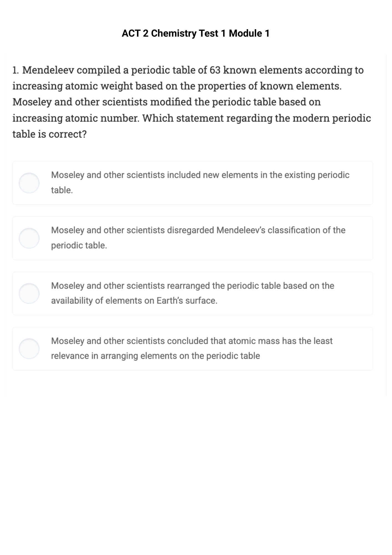Screen dimensions: 392x555
Task: Click the 'ACT 2 Chemistry Test 1 Module 1' title
Action: [x=196, y=33]
